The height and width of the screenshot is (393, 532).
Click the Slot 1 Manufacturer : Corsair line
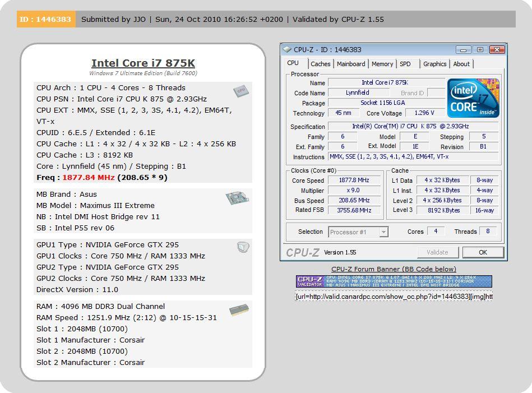coord(91,340)
